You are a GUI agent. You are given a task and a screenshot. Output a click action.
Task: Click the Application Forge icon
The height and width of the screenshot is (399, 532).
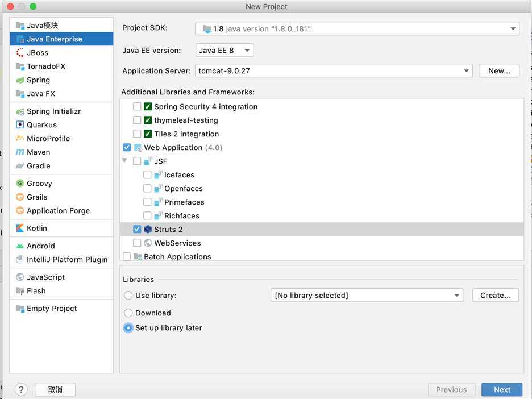coord(20,211)
